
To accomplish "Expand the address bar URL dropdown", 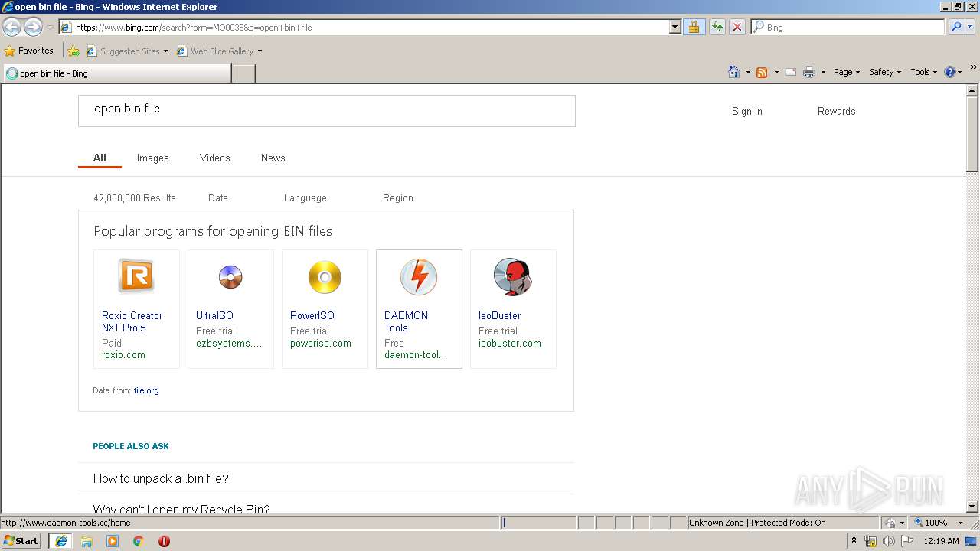I will coord(675,27).
